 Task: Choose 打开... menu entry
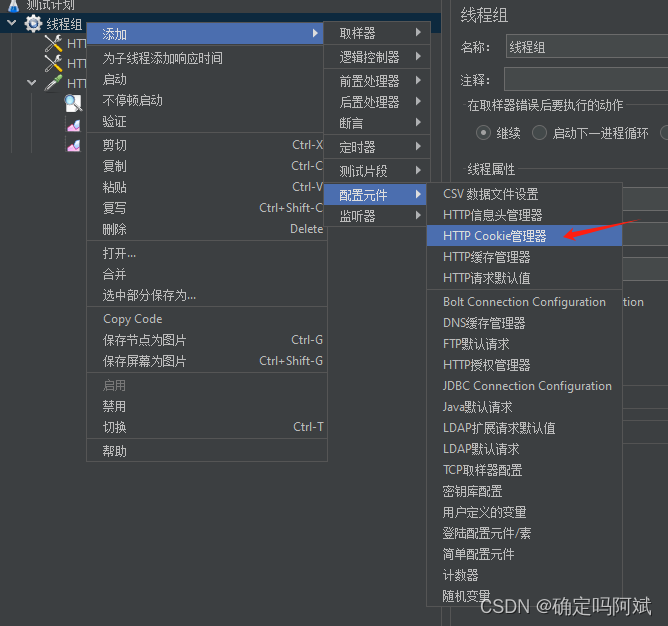tap(206, 254)
